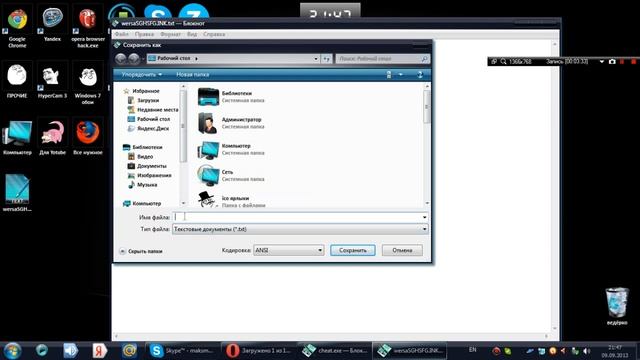Switch to Opera downloads taskbar window

click(x=259, y=351)
